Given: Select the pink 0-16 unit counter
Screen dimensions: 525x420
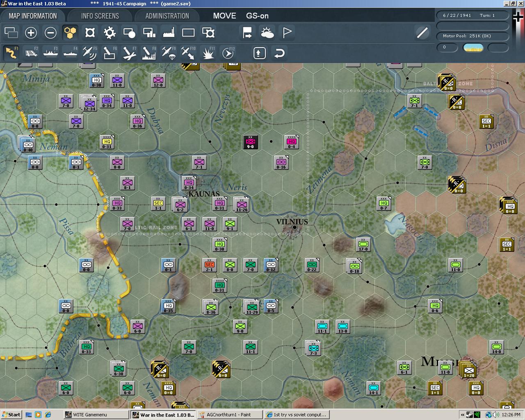Looking at the screenshot, I should click(281, 162).
